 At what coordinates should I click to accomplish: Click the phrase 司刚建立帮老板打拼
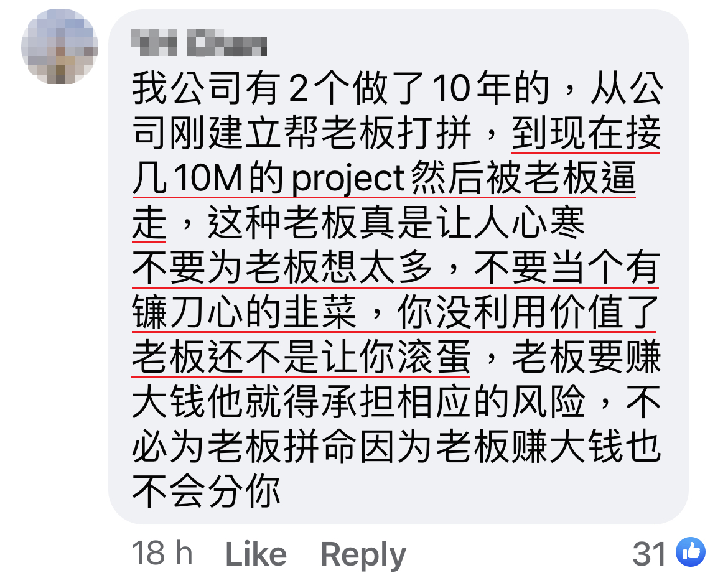point(301,133)
